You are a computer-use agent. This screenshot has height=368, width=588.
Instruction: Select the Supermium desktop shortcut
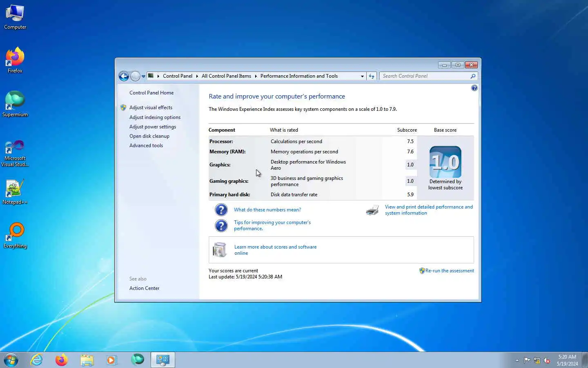pos(15,104)
